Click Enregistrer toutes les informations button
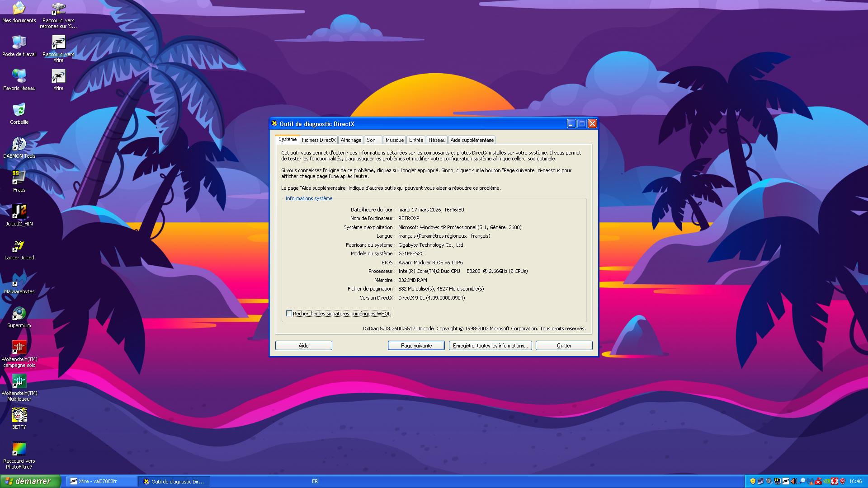Viewport: 868px width, 488px height. point(490,346)
